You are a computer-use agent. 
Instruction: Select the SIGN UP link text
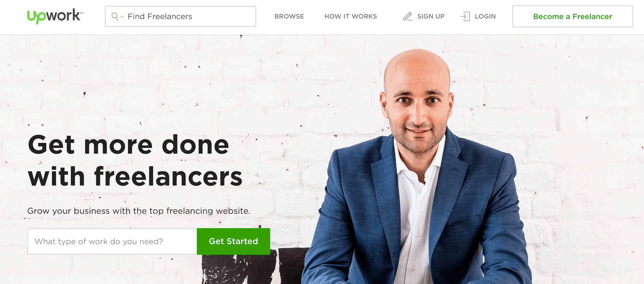click(431, 16)
